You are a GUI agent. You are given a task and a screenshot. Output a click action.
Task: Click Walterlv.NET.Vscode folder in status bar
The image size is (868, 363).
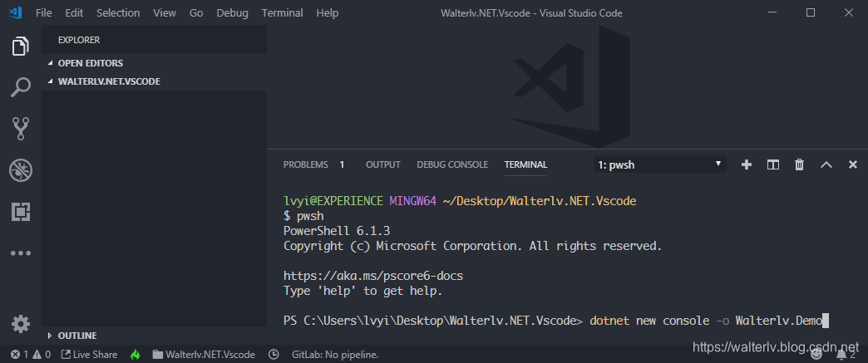204,355
